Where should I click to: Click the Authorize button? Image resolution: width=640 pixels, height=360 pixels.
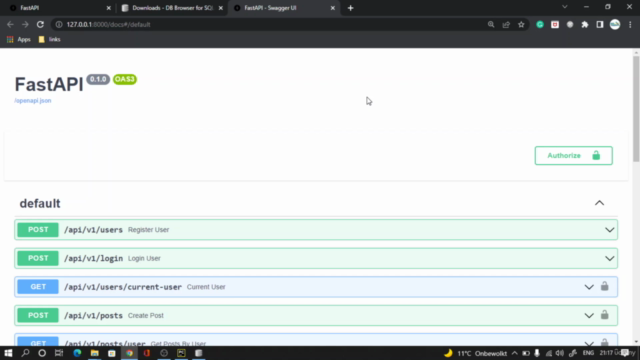click(573, 156)
